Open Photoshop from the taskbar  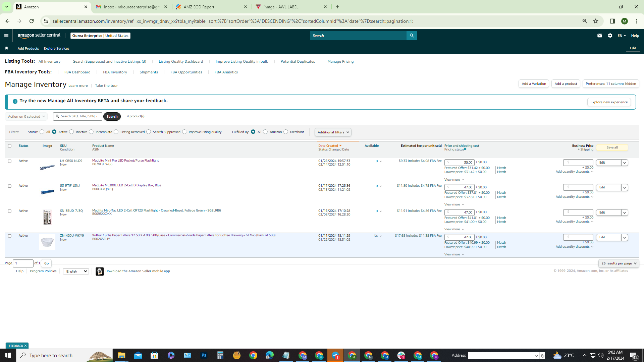coord(204,355)
